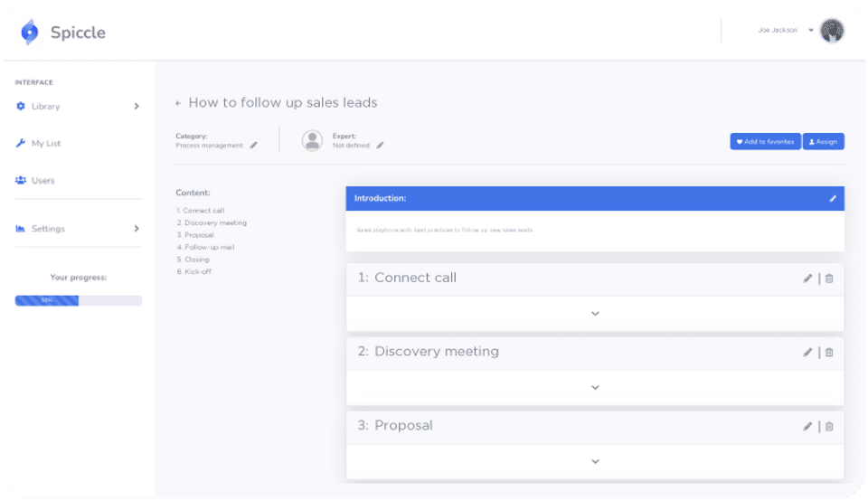This screenshot has width=868, height=501.
Task: Click the introduction text about sales playbook
Action: [x=445, y=230]
